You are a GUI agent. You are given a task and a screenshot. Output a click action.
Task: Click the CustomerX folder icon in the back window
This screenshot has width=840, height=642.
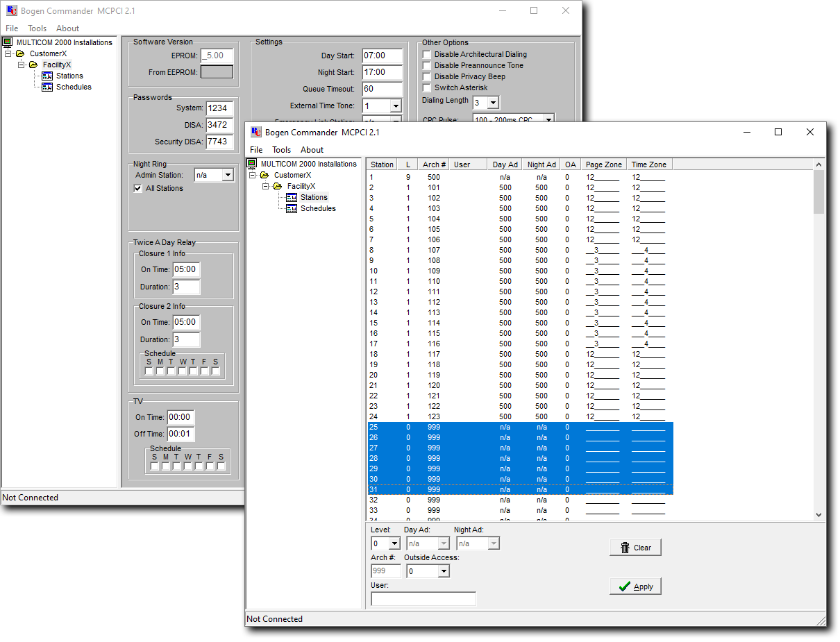click(19, 54)
